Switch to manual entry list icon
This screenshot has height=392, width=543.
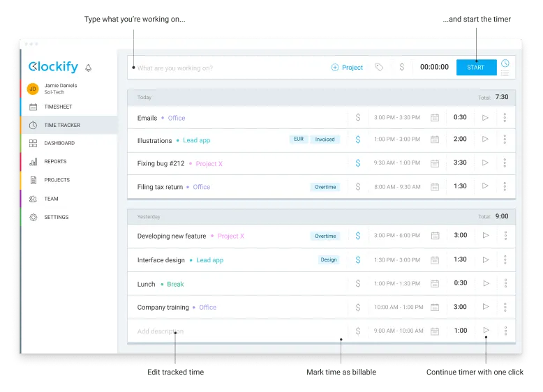[505, 73]
